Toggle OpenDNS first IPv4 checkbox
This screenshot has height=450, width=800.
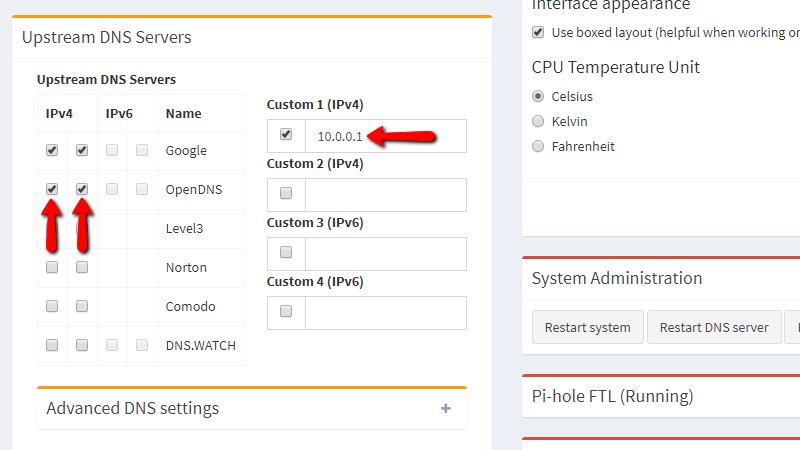[52, 189]
